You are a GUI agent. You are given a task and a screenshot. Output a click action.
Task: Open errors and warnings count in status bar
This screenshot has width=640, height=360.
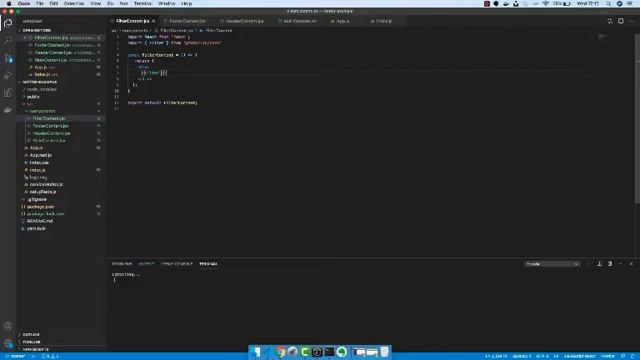(x=50, y=356)
